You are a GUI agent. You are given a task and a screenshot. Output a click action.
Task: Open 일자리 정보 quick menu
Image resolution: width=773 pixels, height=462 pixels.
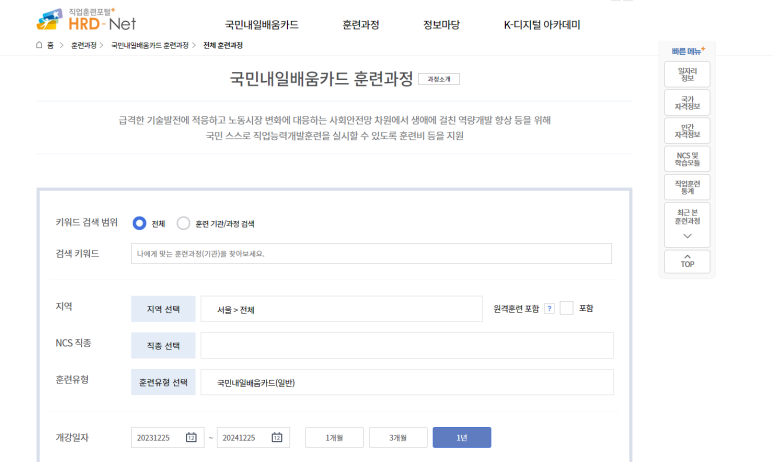coord(687,74)
